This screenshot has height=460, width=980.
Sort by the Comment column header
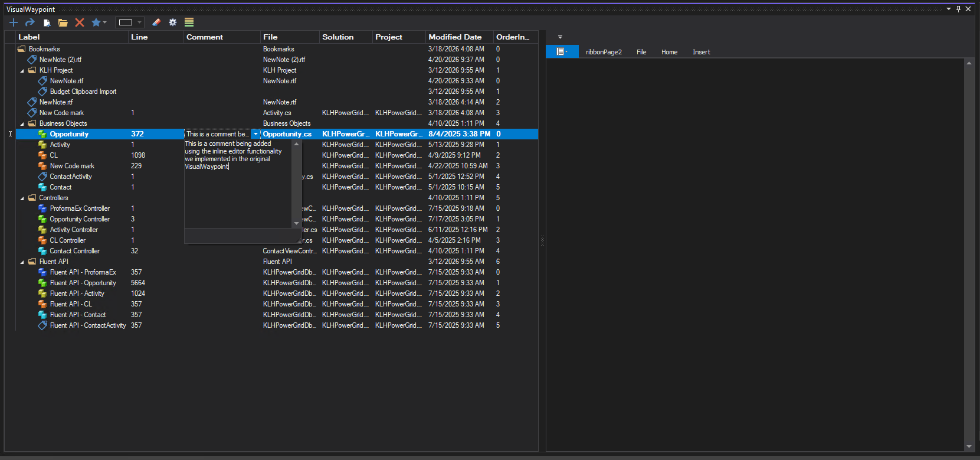click(222, 37)
